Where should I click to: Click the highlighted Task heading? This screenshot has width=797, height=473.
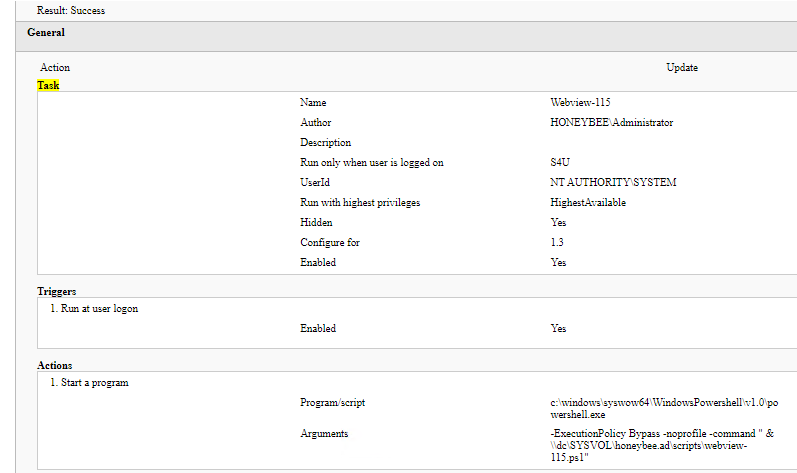pyautogui.click(x=48, y=86)
